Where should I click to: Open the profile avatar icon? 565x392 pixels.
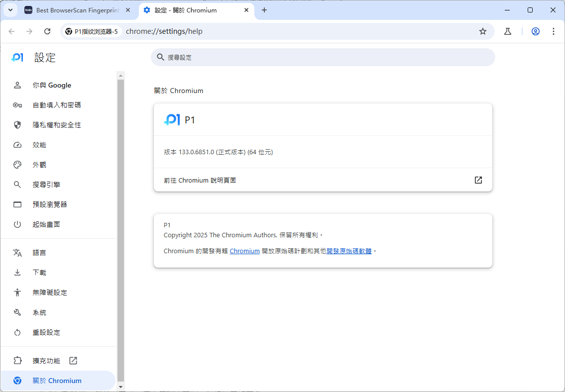tap(536, 31)
